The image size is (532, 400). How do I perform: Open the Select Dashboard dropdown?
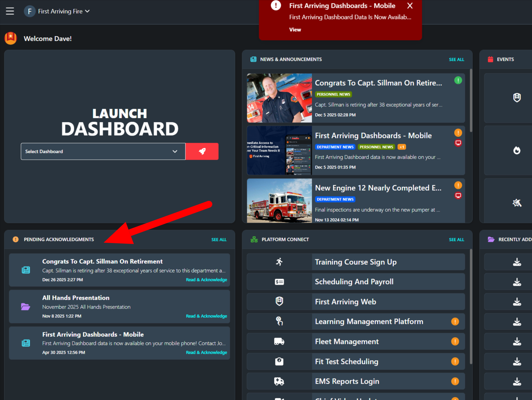click(103, 151)
